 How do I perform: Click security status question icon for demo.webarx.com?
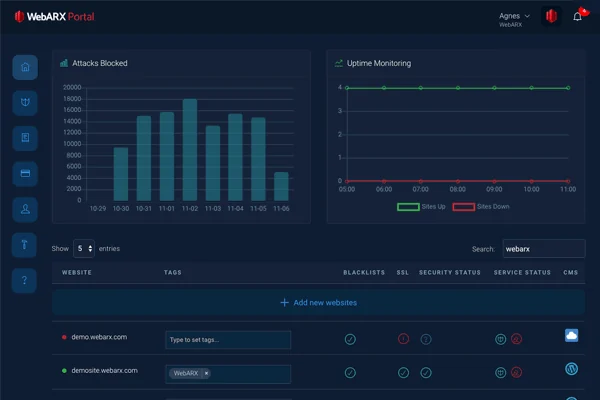point(426,339)
